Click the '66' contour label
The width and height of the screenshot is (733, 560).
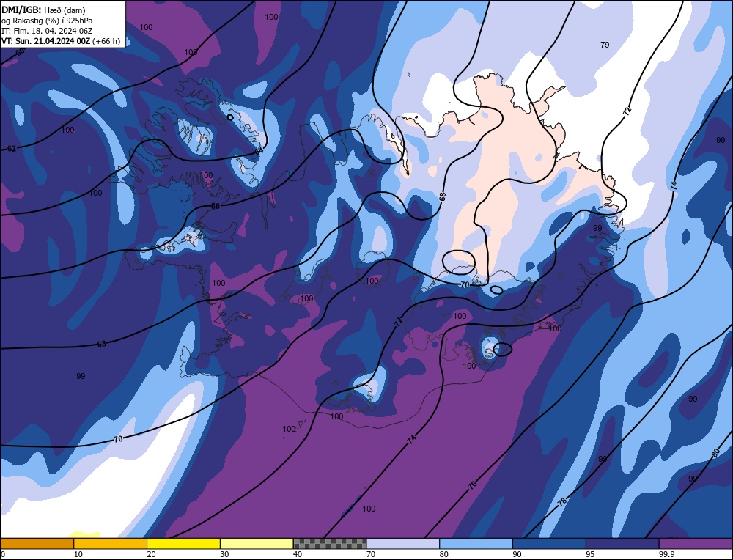click(215, 206)
